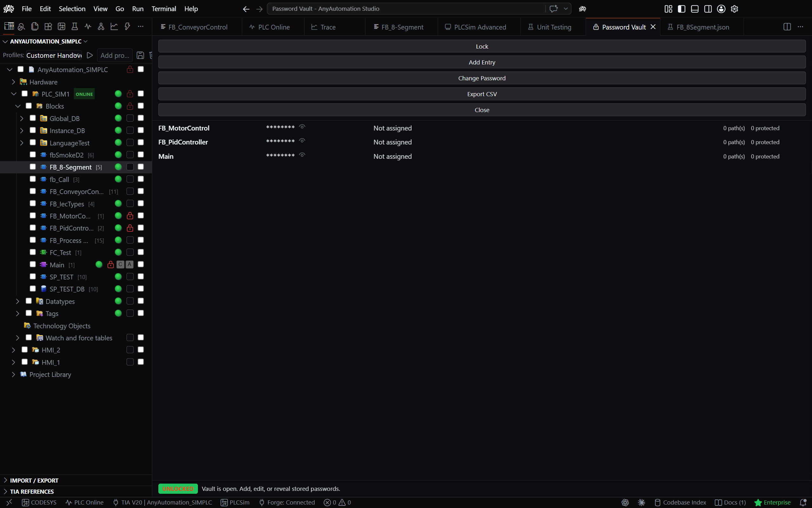Screen dimensions: 812x508
Task: Check the box left of HMI_1
Action: (x=24, y=362)
